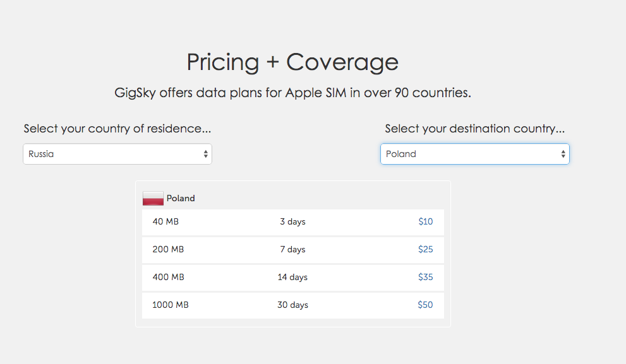Select the $10 price link
The image size is (626, 364).
pyautogui.click(x=426, y=221)
